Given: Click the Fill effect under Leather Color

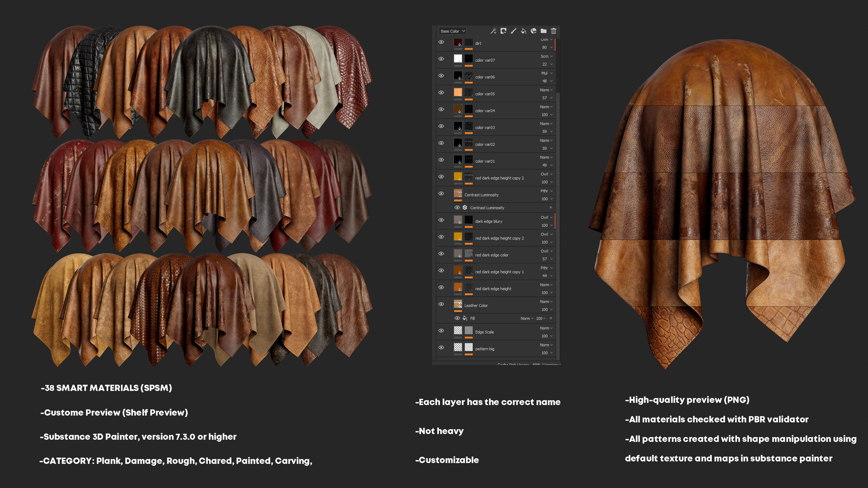Looking at the screenshot, I should click(473, 318).
